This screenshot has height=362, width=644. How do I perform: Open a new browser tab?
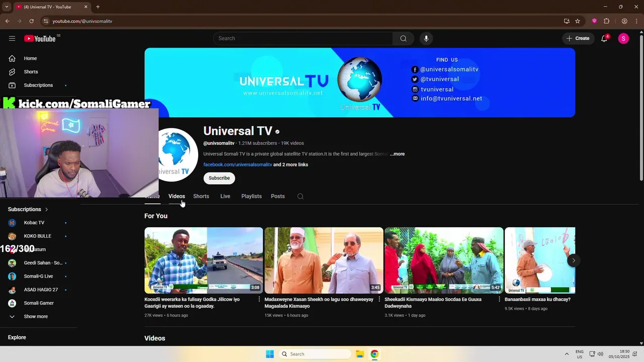pyautogui.click(x=98, y=7)
